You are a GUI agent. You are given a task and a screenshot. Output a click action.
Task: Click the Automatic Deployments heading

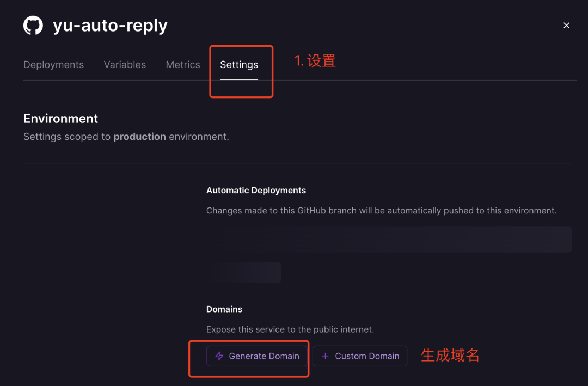point(256,191)
